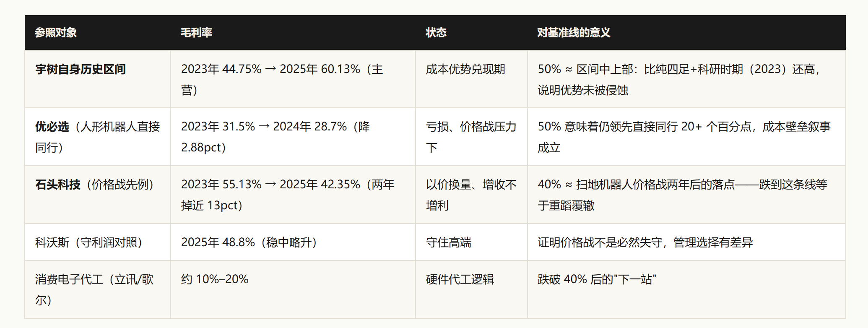868x328 pixels.
Task: Click the 成本优势兑现期 status cell
Action: click(x=471, y=79)
